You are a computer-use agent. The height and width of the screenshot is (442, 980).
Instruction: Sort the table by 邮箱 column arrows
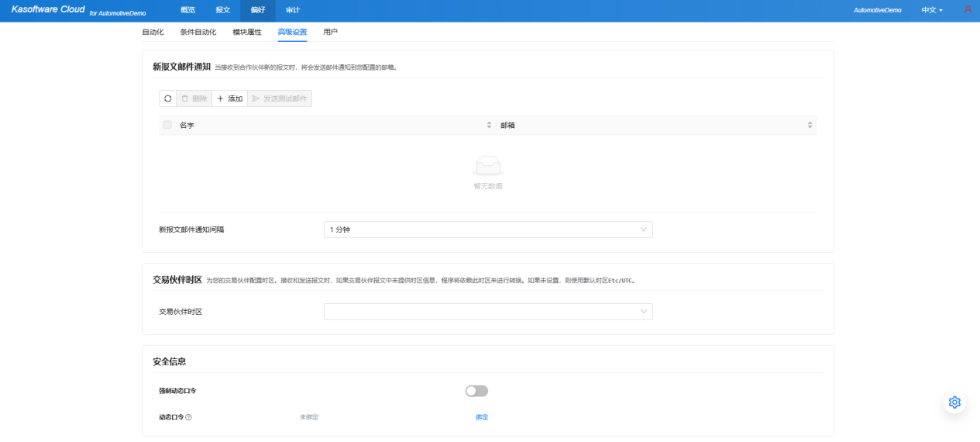pyautogui.click(x=810, y=125)
